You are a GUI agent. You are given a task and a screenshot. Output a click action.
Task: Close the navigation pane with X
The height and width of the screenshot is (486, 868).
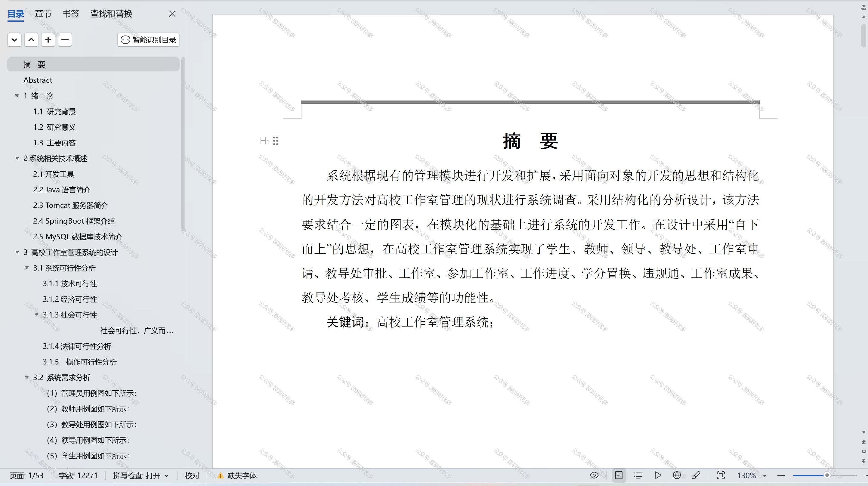(172, 14)
